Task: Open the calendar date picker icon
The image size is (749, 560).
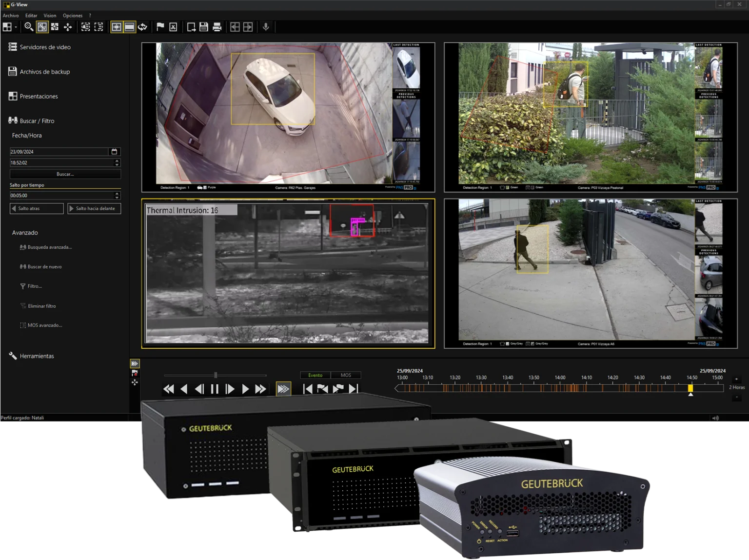Action: pos(114,152)
